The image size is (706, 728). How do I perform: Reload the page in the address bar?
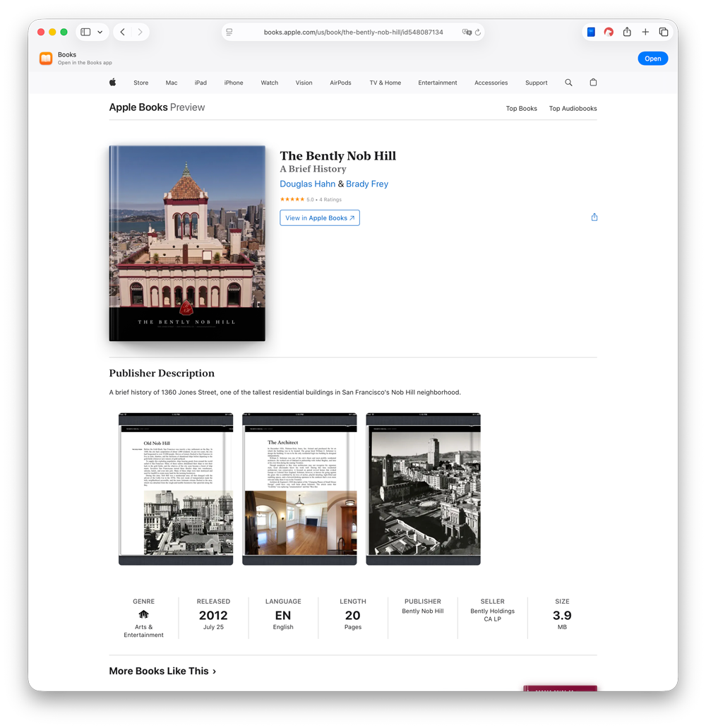(478, 32)
